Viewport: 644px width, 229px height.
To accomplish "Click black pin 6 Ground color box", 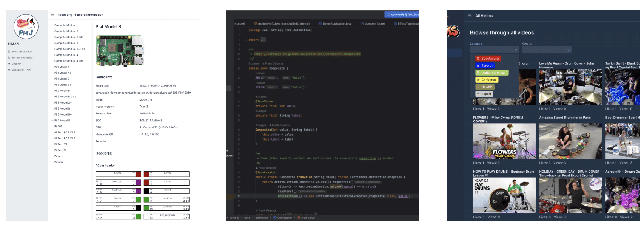I will coord(146,191).
